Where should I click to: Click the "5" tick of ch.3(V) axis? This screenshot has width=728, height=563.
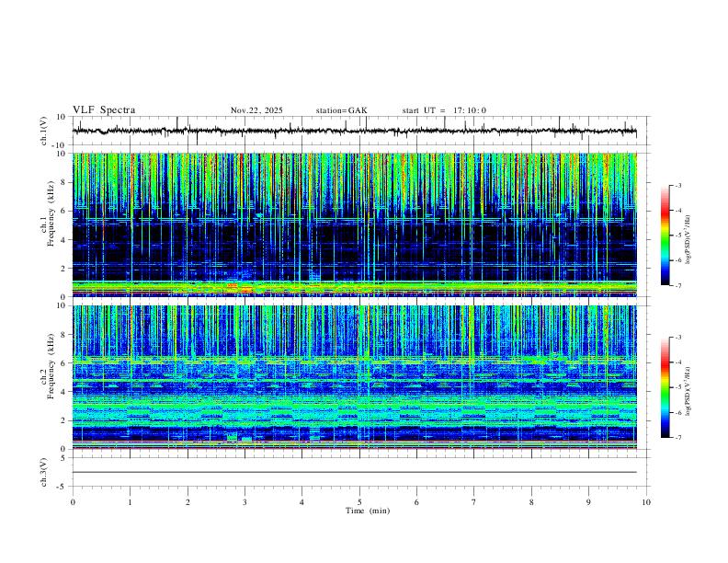pyautogui.click(x=63, y=457)
